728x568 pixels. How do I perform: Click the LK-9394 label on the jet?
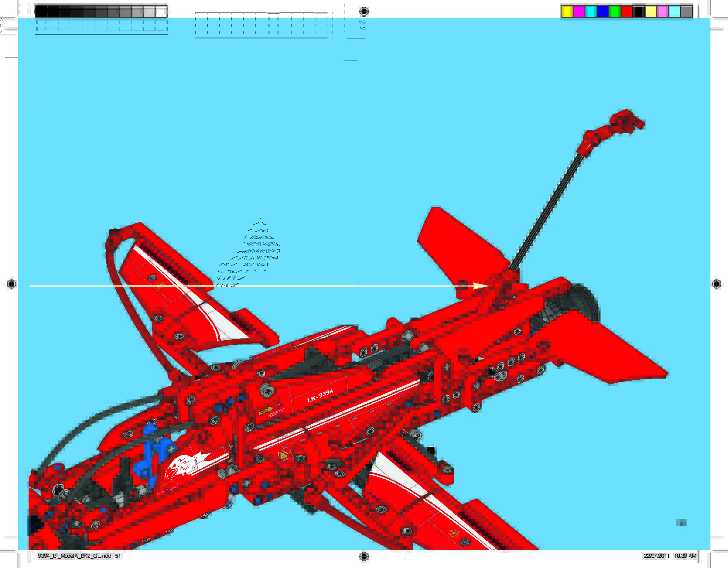pyautogui.click(x=320, y=396)
